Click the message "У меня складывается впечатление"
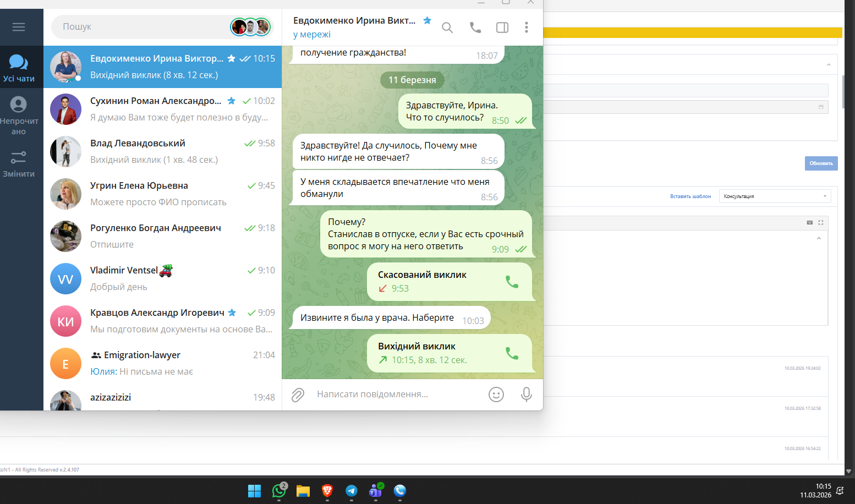The height and width of the screenshot is (504, 855). [398, 188]
